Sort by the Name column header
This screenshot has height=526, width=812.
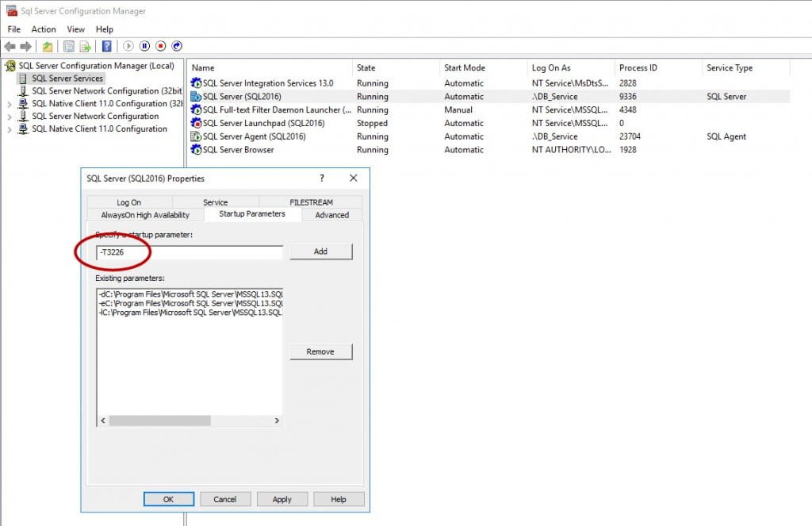tap(270, 68)
